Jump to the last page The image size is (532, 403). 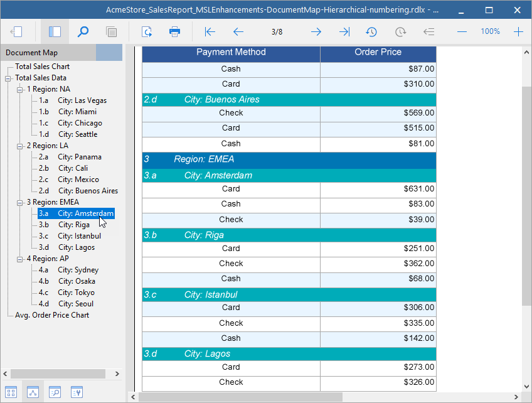(344, 31)
